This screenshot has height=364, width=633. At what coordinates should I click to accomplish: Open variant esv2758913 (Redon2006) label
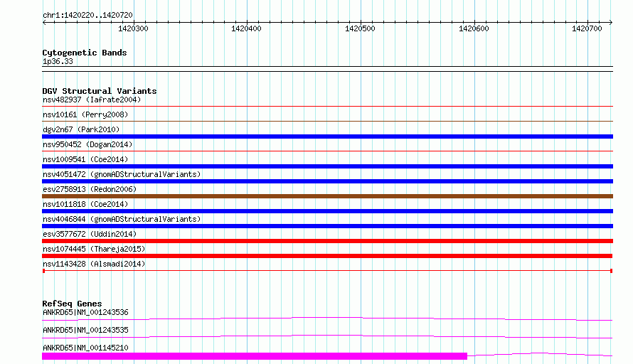[x=90, y=189]
